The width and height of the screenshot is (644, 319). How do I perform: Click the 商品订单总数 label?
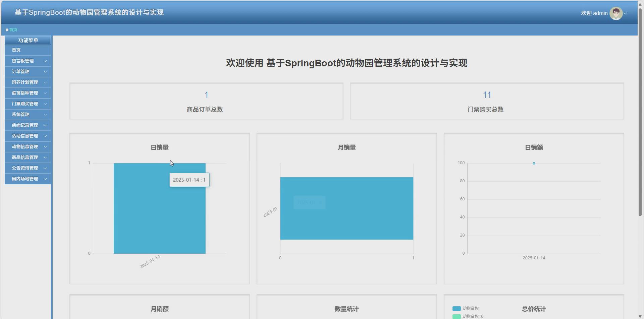point(205,110)
